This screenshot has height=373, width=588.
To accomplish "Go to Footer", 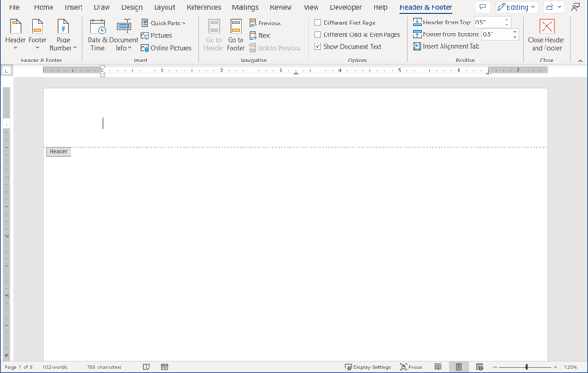I will (235, 34).
